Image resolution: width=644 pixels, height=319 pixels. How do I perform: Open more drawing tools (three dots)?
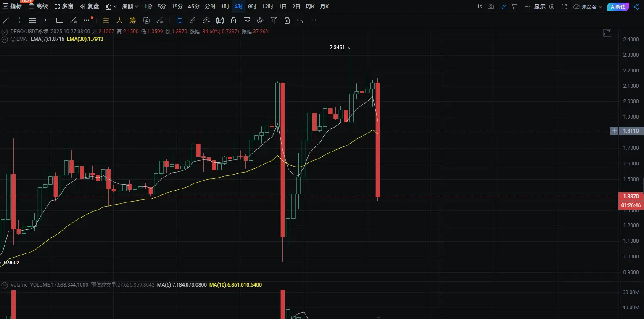click(x=87, y=20)
